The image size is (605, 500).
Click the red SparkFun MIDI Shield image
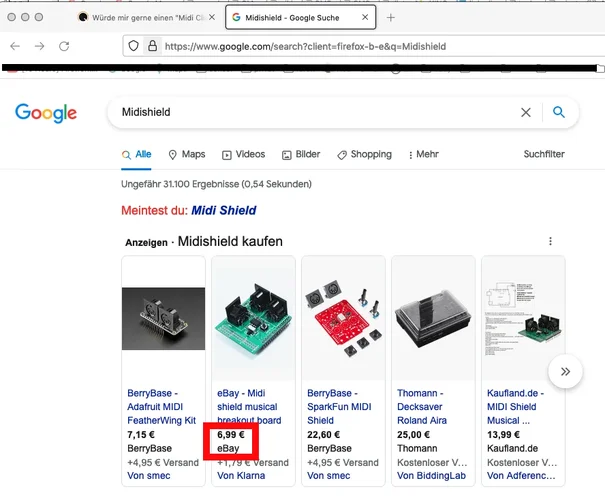click(343, 317)
